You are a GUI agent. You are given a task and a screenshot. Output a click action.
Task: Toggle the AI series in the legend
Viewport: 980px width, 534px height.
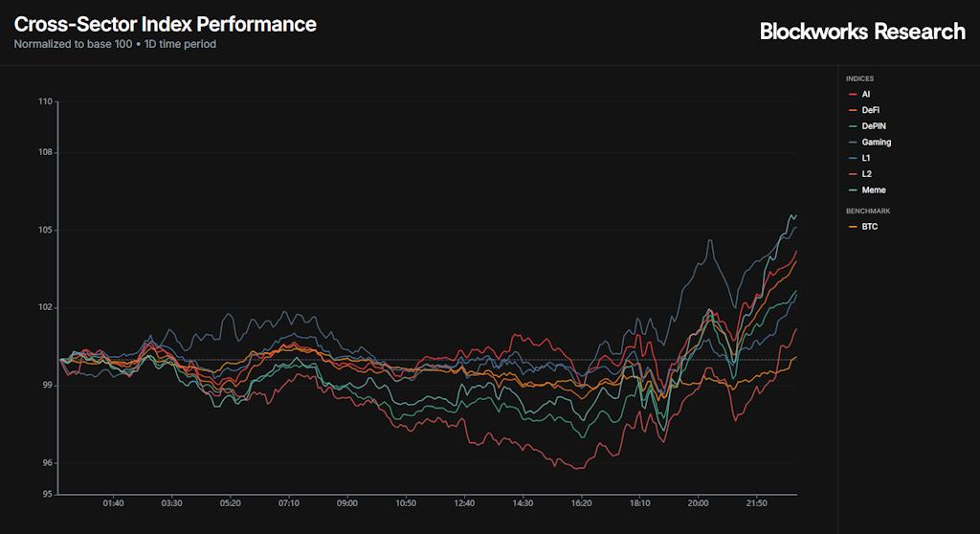[865, 95]
